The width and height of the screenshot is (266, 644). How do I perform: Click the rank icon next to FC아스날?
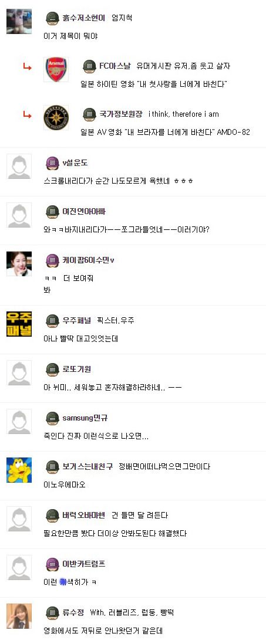click(x=89, y=66)
